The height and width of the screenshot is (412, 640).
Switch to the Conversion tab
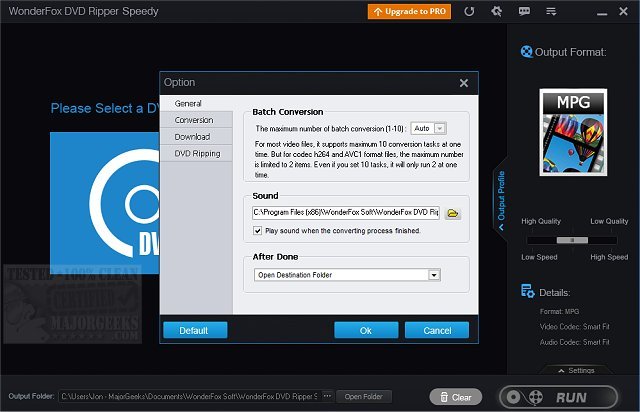tap(194, 120)
